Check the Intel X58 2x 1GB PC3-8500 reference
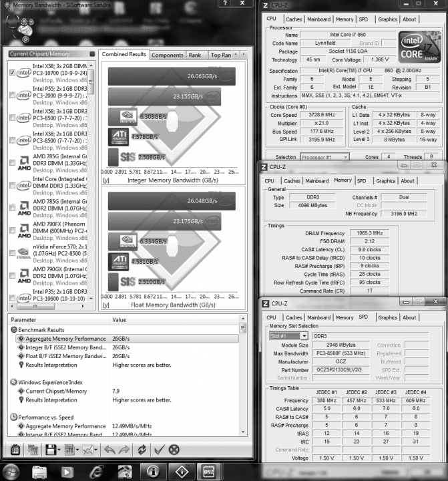The height and width of the screenshot is (481, 448). (12, 140)
